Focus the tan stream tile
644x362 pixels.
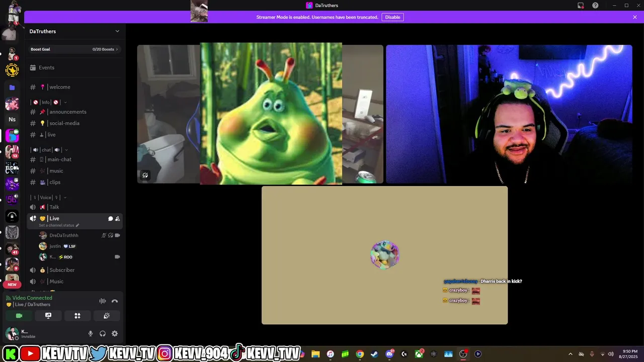pyautogui.click(x=384, y=255)
